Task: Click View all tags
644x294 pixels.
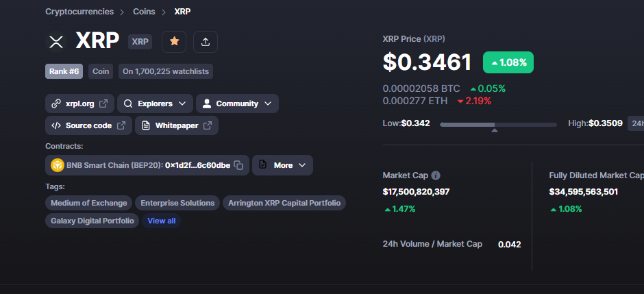Action: click(x=162, y=221)
